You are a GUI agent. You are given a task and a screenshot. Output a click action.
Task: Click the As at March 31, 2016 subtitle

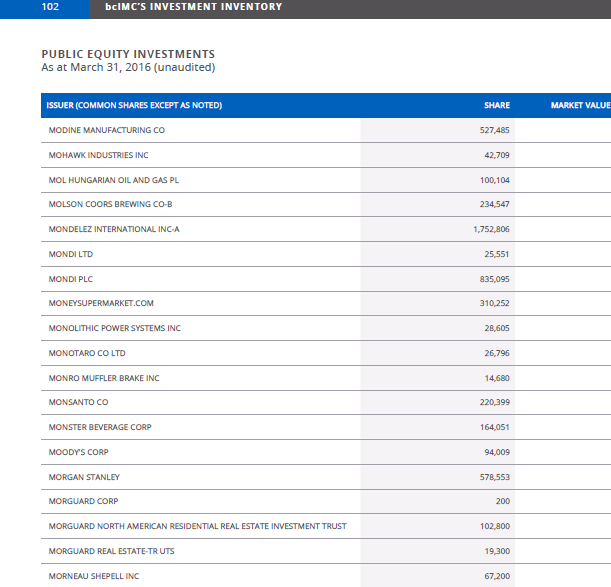click(x=128, y=67)
